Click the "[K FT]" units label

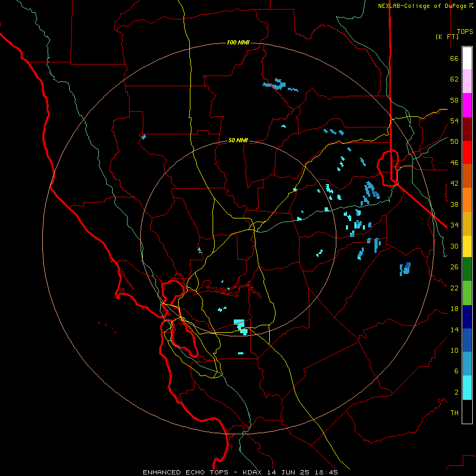pos(447,36)
